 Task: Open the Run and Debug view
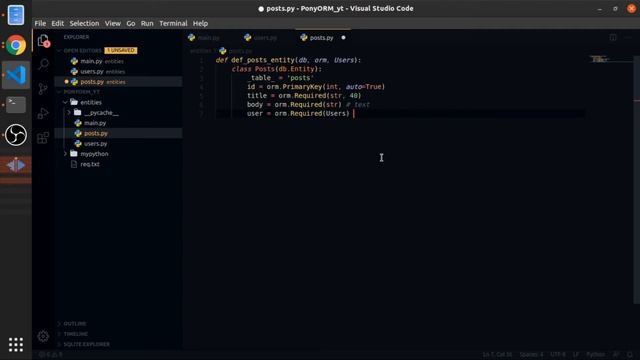43,113
